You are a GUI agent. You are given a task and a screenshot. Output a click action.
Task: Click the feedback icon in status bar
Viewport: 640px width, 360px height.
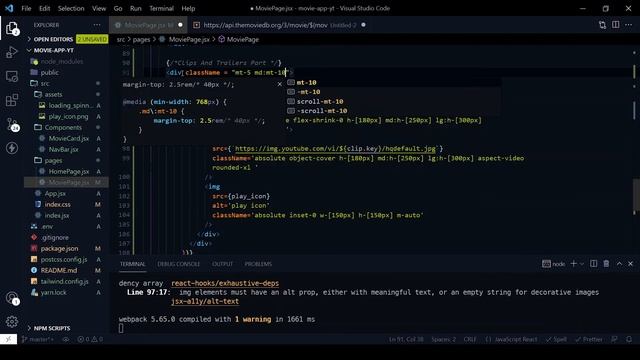pyautogui.click(x=614, y=339)
